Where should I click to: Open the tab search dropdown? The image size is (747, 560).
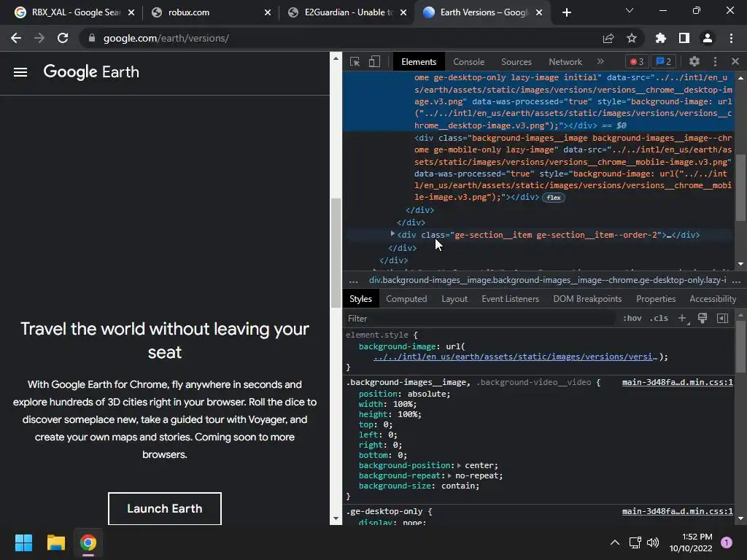pos(630,10)
